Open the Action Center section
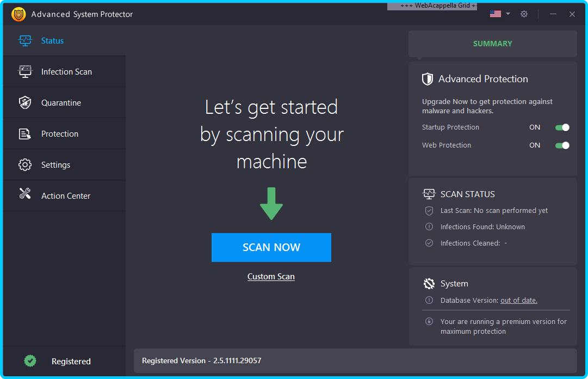The width and height of the screenshot is (588, 379). 65,196
